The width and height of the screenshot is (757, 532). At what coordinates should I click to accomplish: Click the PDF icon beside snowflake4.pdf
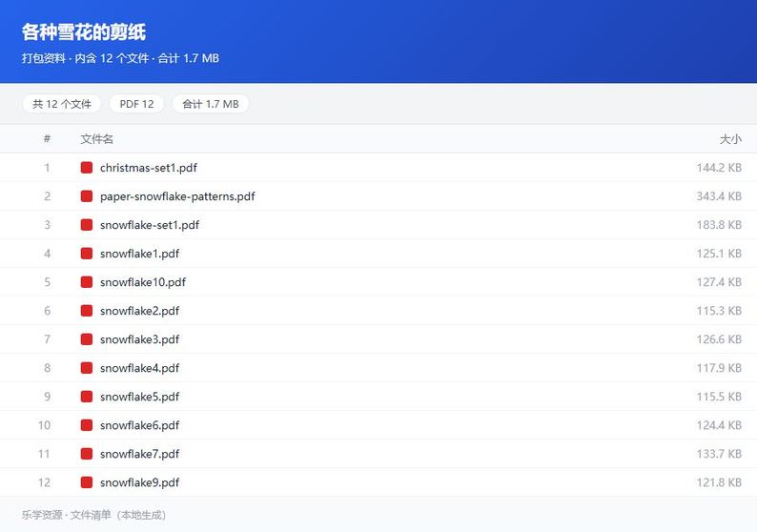87,368
